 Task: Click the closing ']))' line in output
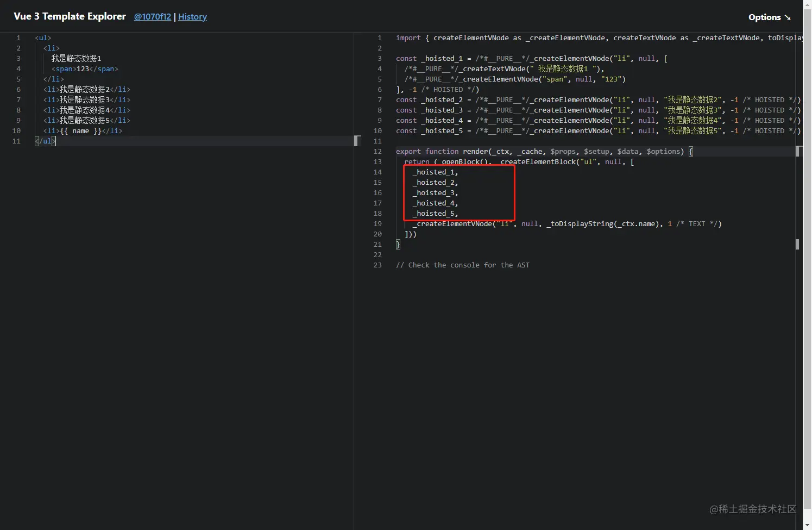click(411, 234)
